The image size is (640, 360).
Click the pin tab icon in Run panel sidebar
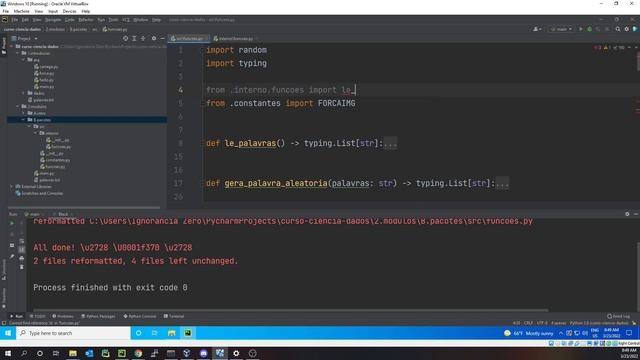pos(12,256)
